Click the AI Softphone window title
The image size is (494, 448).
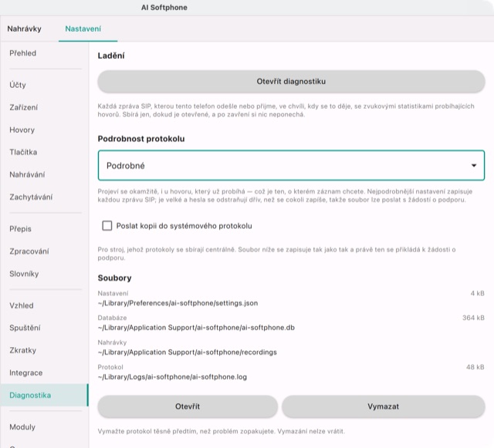(164, 8)
